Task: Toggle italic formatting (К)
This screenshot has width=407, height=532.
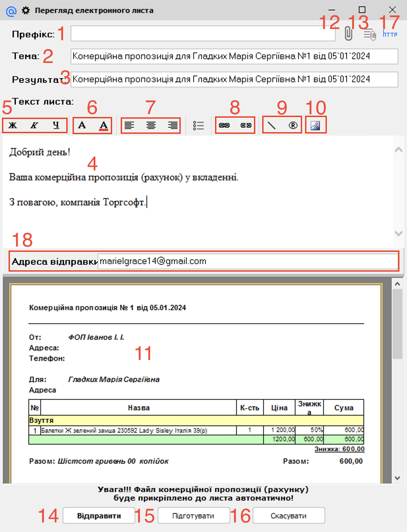Action: 34,126
